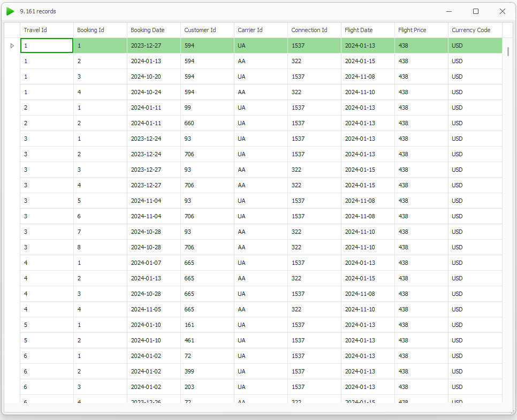Click the row indicator arrow of first row
The width and height of the screenshot is (517, 420).
tap(12, 46)
